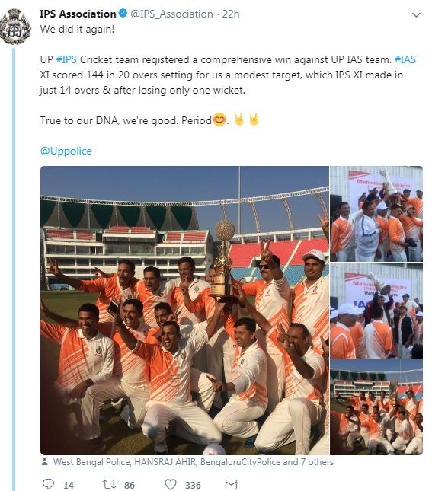Open bottom-right stadium group photo
The image size is (448, 491).
point(376,407)
